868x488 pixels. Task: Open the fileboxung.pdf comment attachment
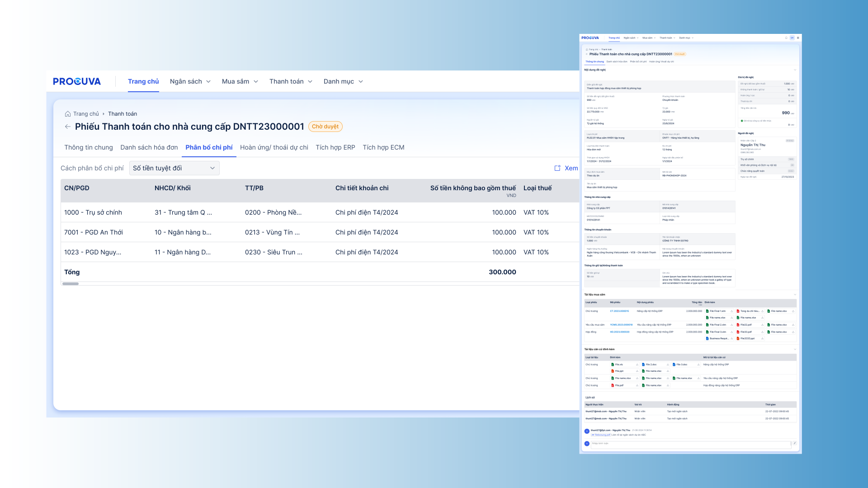click(x=601, y=435)
